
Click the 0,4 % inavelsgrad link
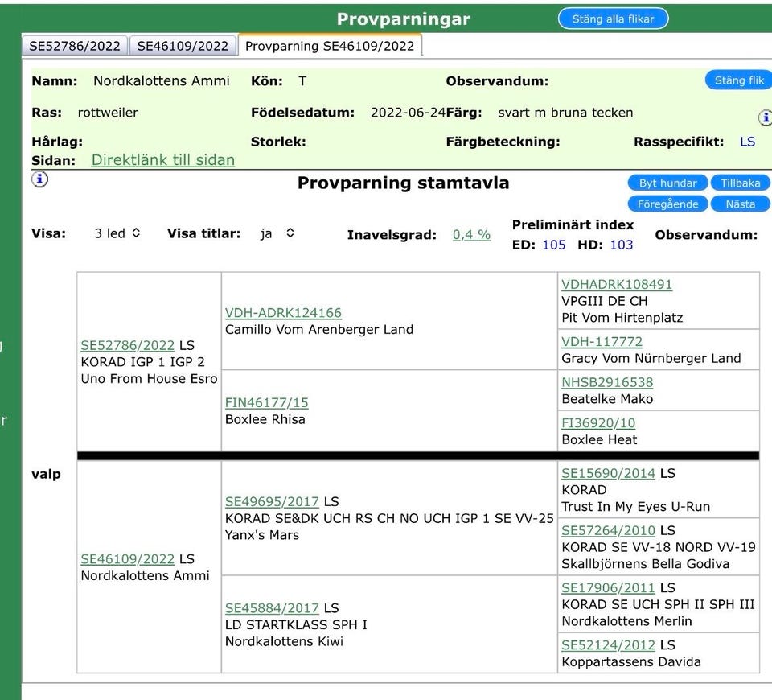471,235
